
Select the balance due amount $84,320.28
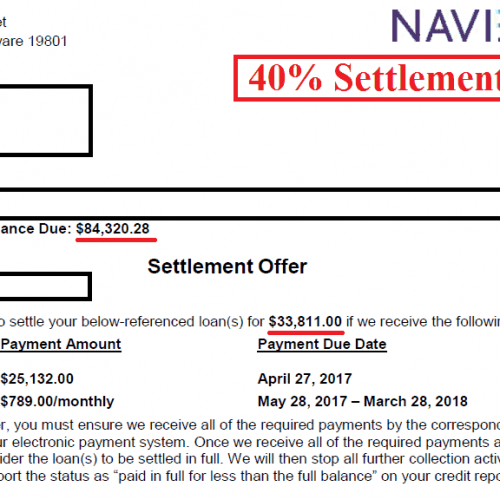pos(113,229)
